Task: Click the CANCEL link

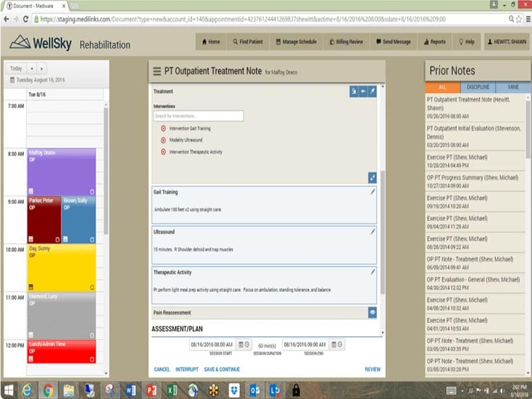Action: [x=162, y=369]
